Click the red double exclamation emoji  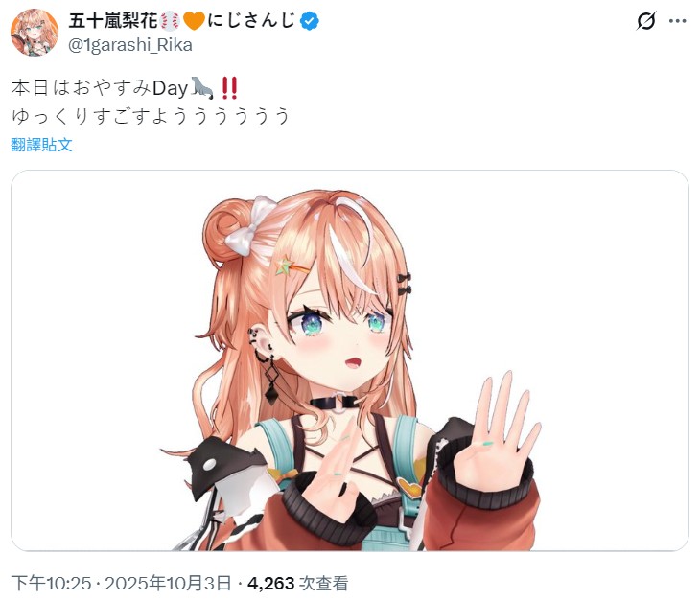229,87
